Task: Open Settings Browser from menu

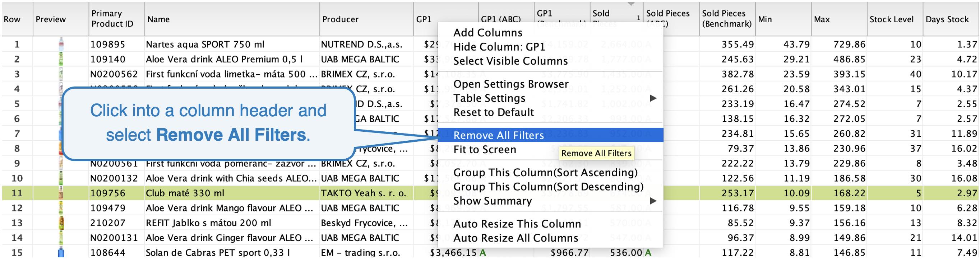Action: pos(511,84)
